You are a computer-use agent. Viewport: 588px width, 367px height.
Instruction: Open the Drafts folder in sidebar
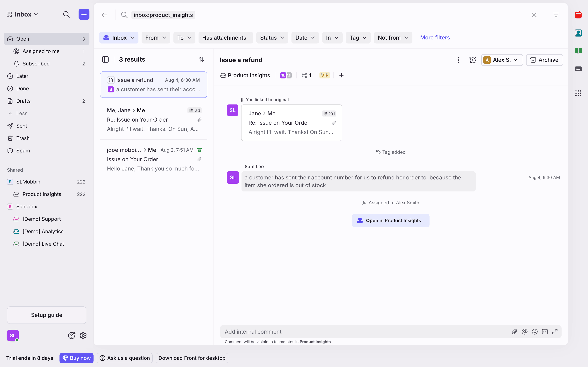[23, 101]
